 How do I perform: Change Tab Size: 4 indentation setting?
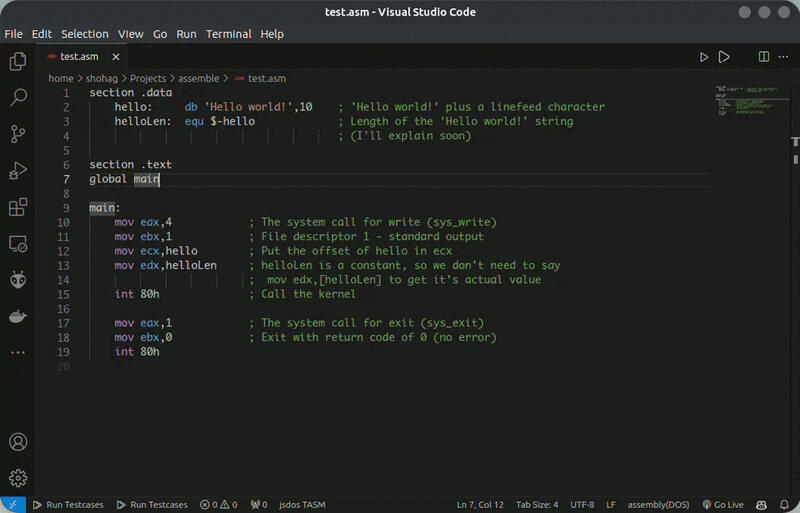(537, 504)
